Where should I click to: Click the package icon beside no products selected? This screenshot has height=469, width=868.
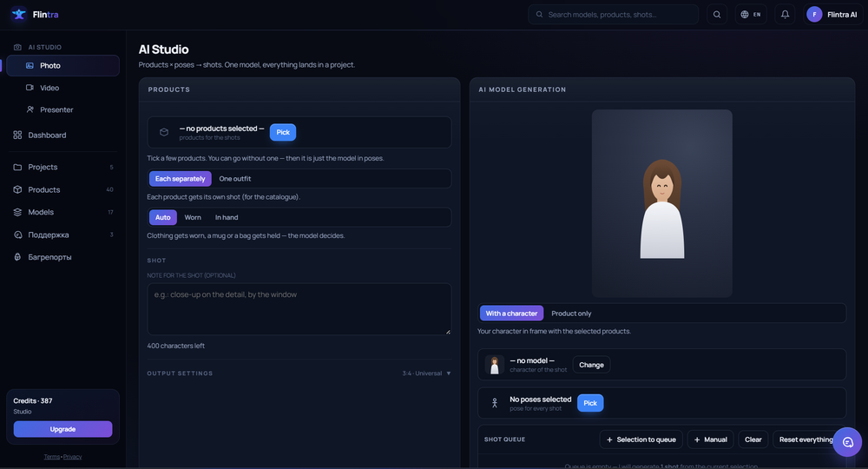coord(164,132)
